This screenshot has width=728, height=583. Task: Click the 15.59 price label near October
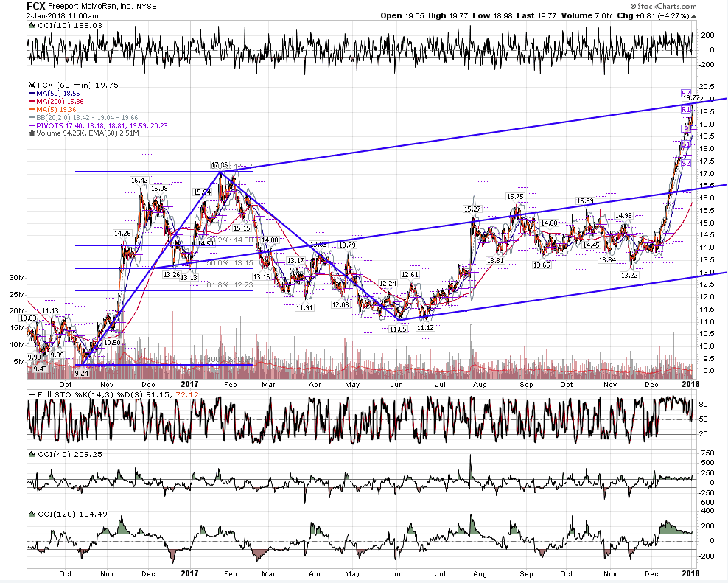[585, 200]
